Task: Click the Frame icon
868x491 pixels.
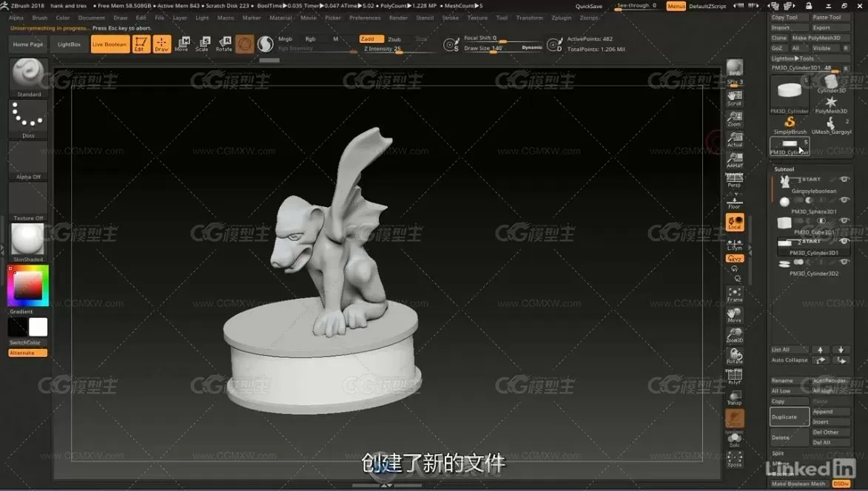Action: pyautogui.click(x=735, y=295)
